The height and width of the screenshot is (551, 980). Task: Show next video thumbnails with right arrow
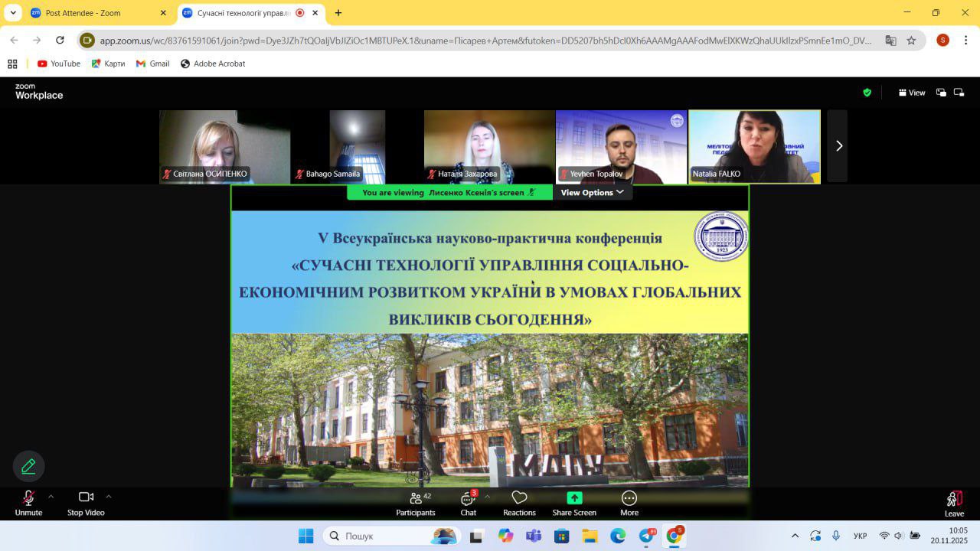coord(838,145)
